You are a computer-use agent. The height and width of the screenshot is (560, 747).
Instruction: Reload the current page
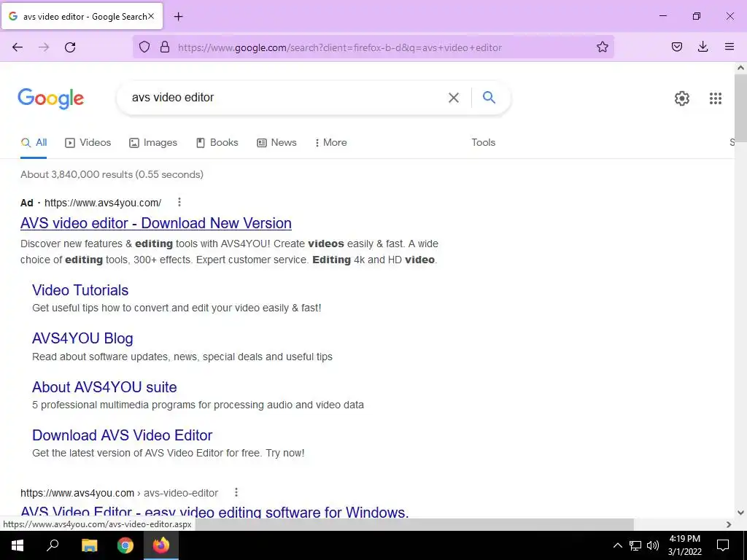click(x=70, y=47)
